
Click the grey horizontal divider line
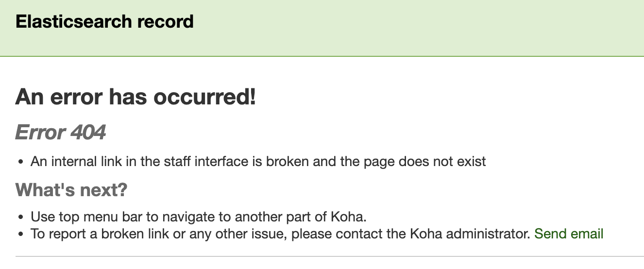[x=330, y=256]
